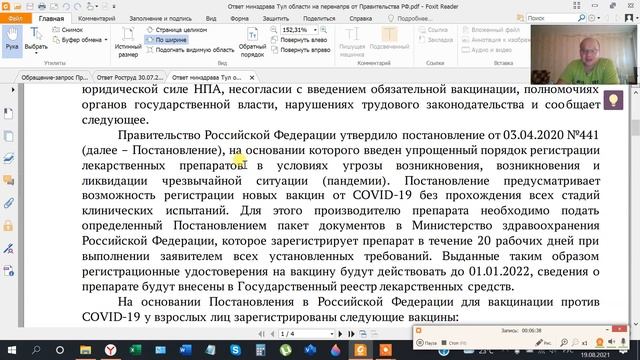Select the Подсвеченный highlight tool
640x360 pixels.
coord(389,38)
